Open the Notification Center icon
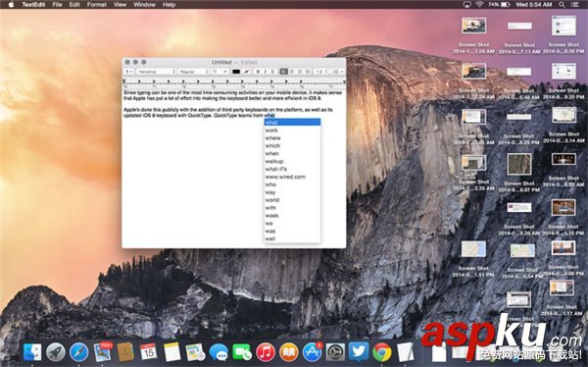The width and height of the screenshot is (588, 367). tap(575, 5)
